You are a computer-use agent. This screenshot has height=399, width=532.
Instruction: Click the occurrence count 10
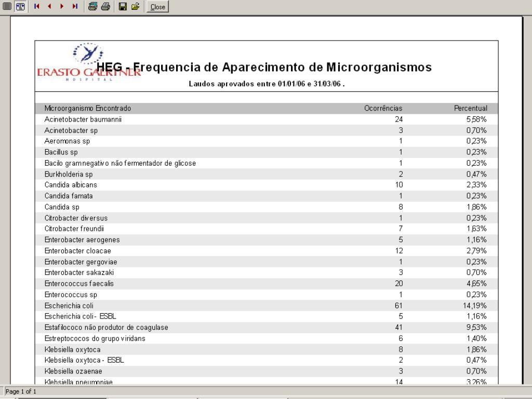pyautogui.click(x=398, y=185)
